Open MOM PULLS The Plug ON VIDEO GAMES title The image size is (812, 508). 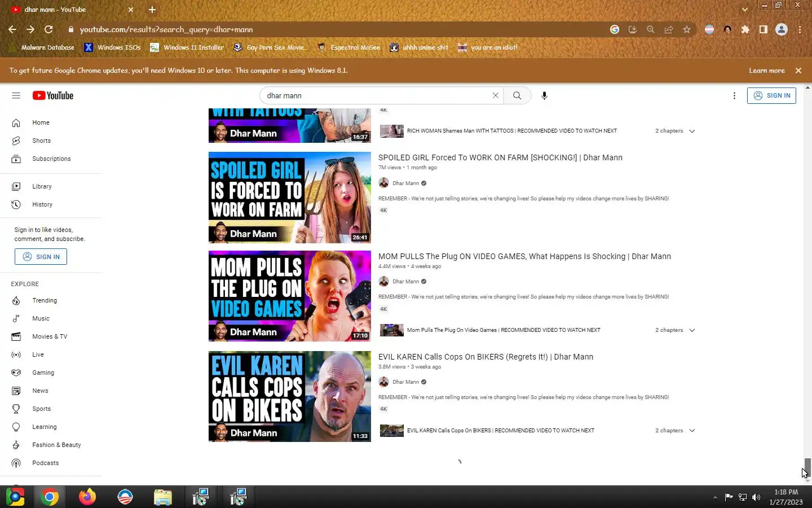coord(524,256)
